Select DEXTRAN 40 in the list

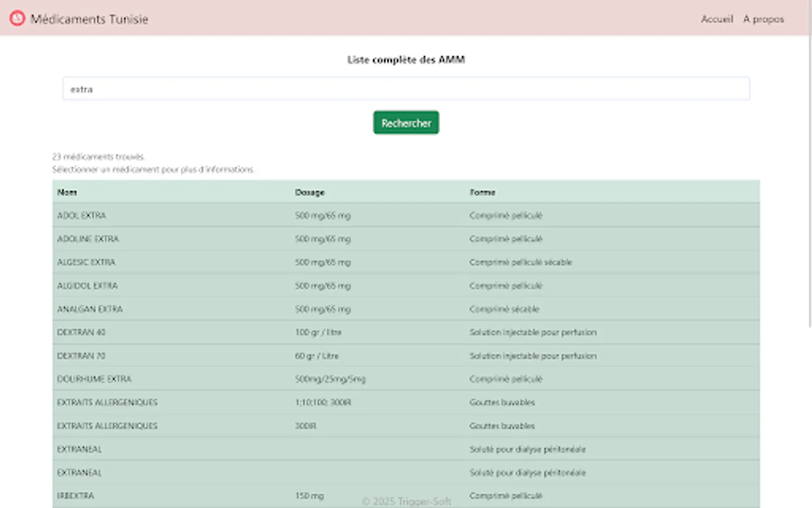226,332
